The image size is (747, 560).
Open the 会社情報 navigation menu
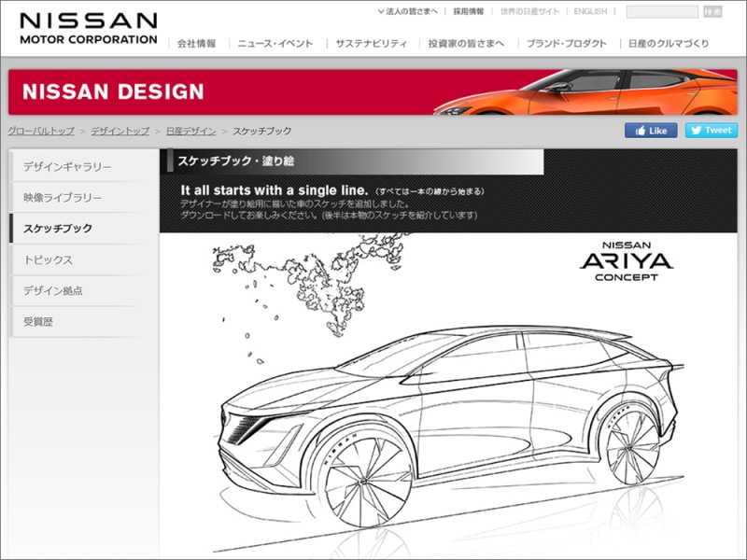(x=196, y=42)
